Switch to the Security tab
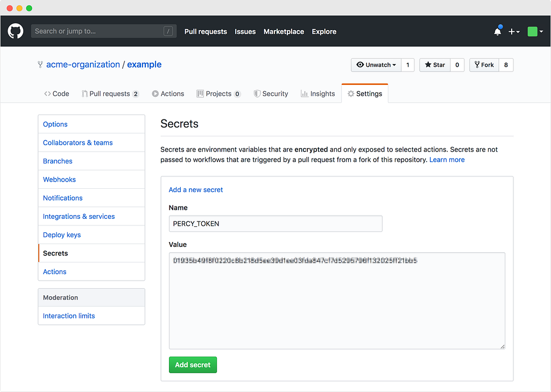This screenshot has width=551, height=392. point(271,94)
